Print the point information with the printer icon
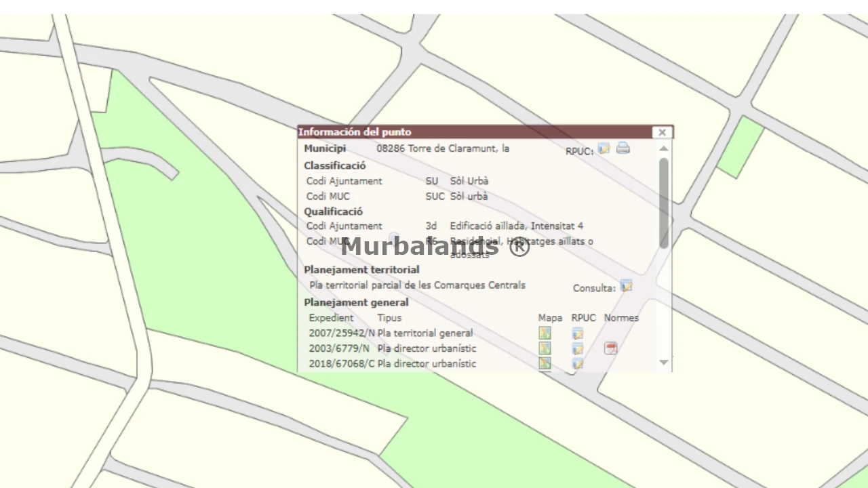The image size is (868, 488). tap(623, 148)
